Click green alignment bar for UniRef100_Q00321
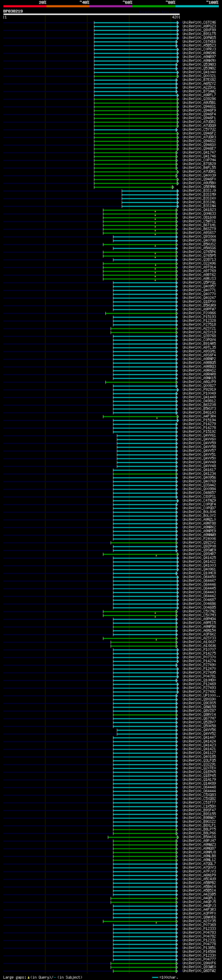 136,76
